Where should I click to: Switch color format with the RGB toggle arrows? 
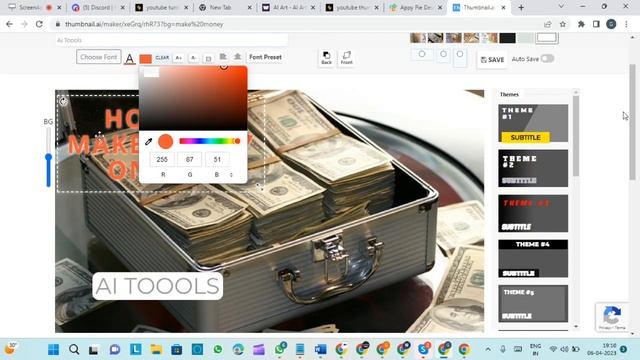[231, 175]
